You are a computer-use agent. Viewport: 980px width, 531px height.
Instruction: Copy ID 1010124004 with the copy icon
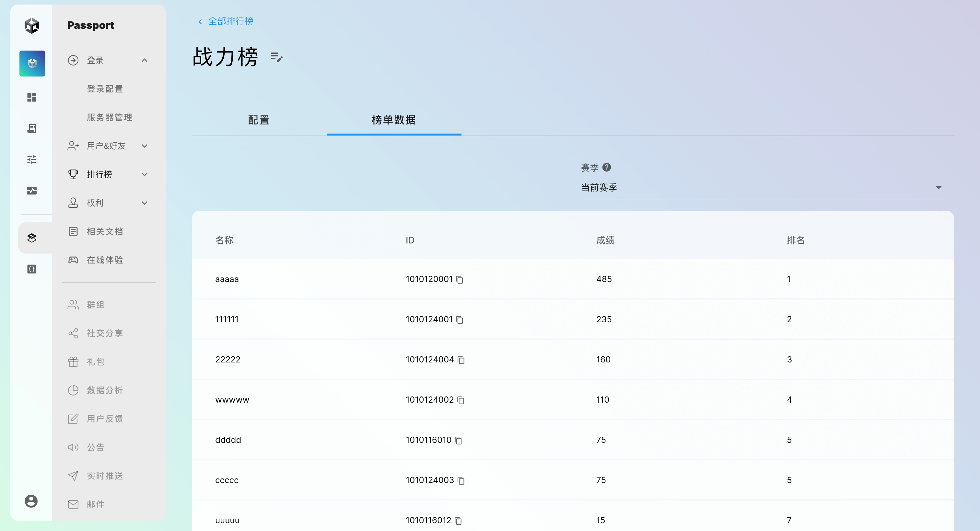[x=461, y=360]
